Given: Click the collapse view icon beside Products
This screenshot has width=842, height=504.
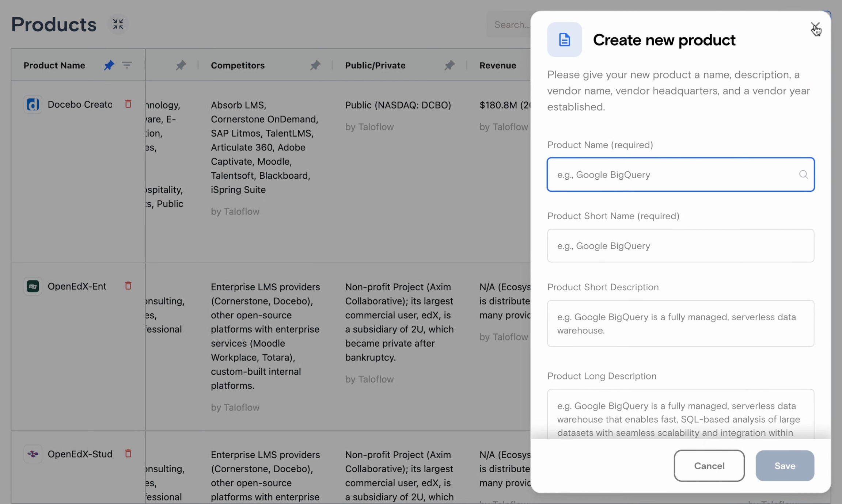Looking at the screenshot, I should (118, 24).
